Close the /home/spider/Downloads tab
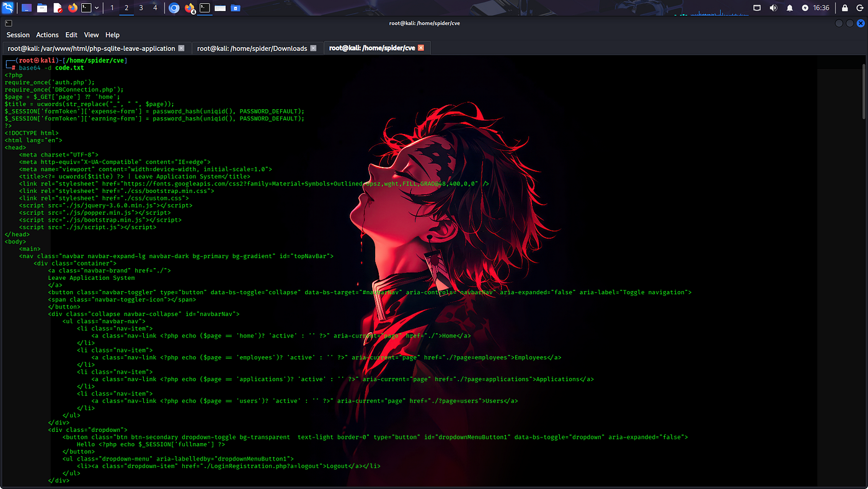Viewport: 868px width, 489px height. tap(313, 48)
